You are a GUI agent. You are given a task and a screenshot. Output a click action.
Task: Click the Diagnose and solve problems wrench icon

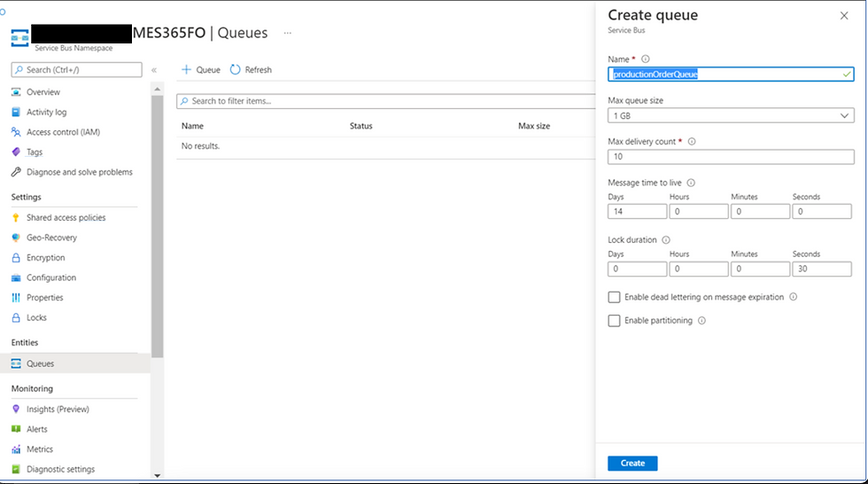(x=16, y=172)
